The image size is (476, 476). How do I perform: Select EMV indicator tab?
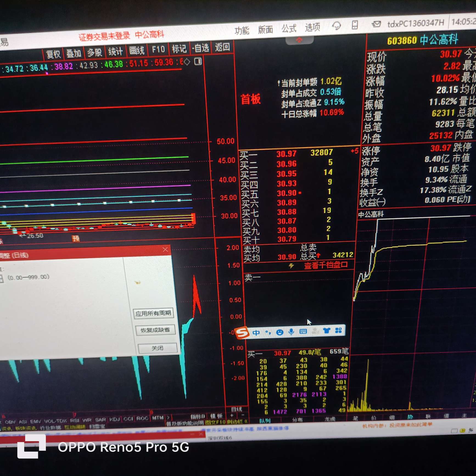(x=35, y=421)
